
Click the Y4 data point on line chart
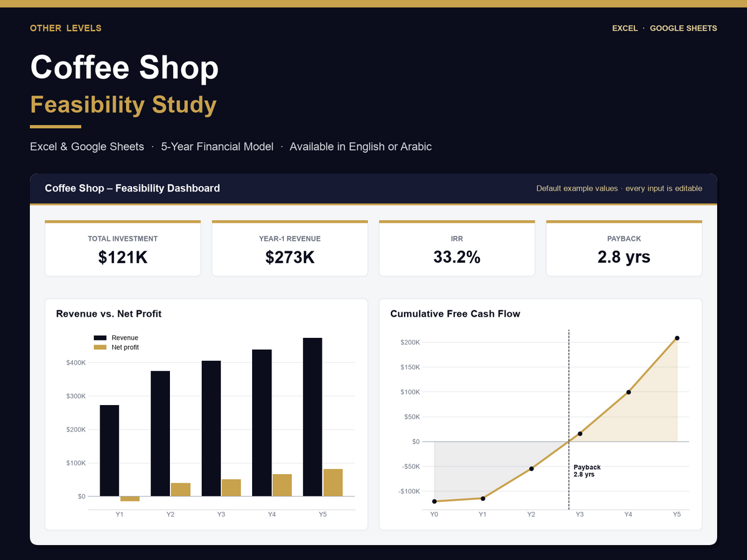coord(628,392)
